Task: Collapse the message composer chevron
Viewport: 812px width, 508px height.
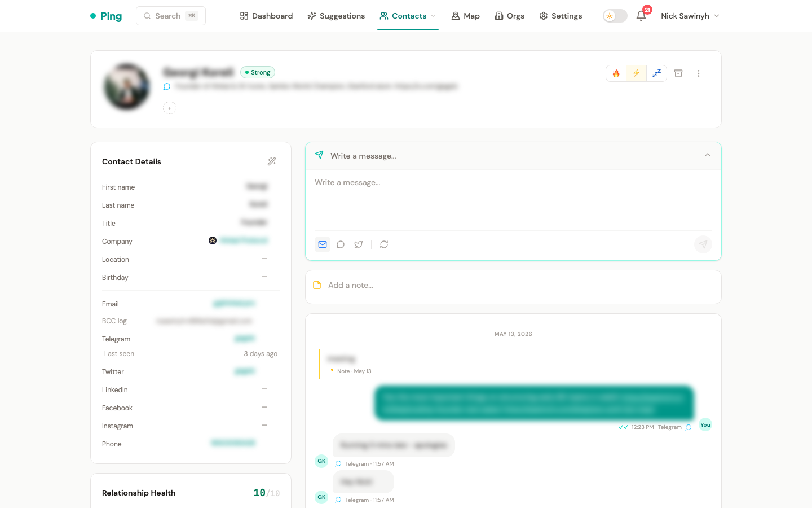Action: (x=708, y=155)
